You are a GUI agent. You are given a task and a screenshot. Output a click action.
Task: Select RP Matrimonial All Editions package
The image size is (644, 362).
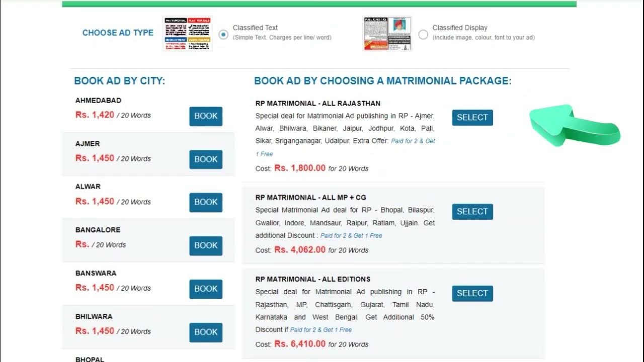[x=472, y=294]
